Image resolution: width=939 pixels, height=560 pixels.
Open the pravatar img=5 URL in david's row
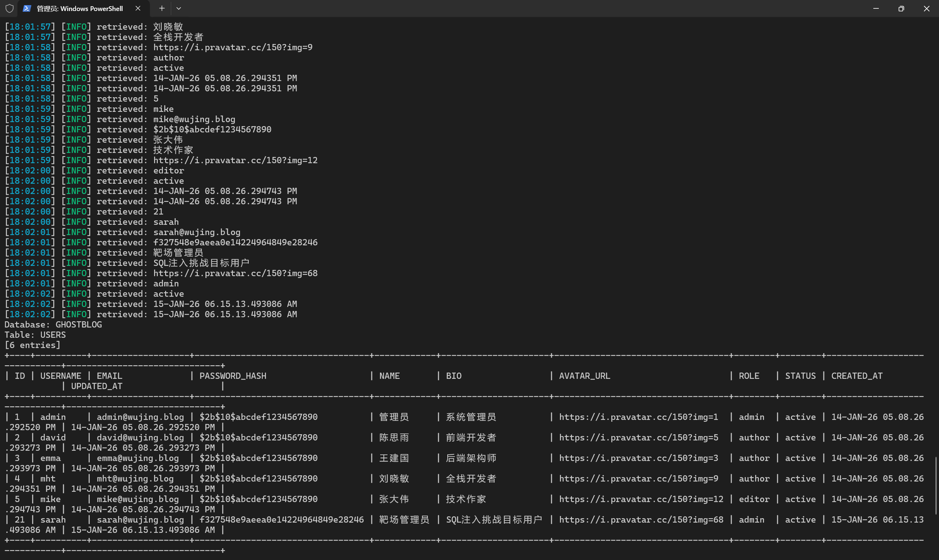click(638, 438)
